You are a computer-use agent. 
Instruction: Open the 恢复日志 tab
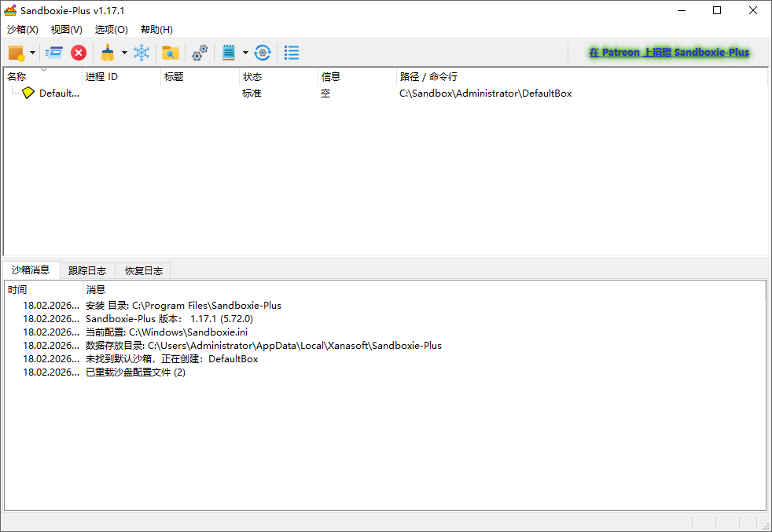pos(143,270)
